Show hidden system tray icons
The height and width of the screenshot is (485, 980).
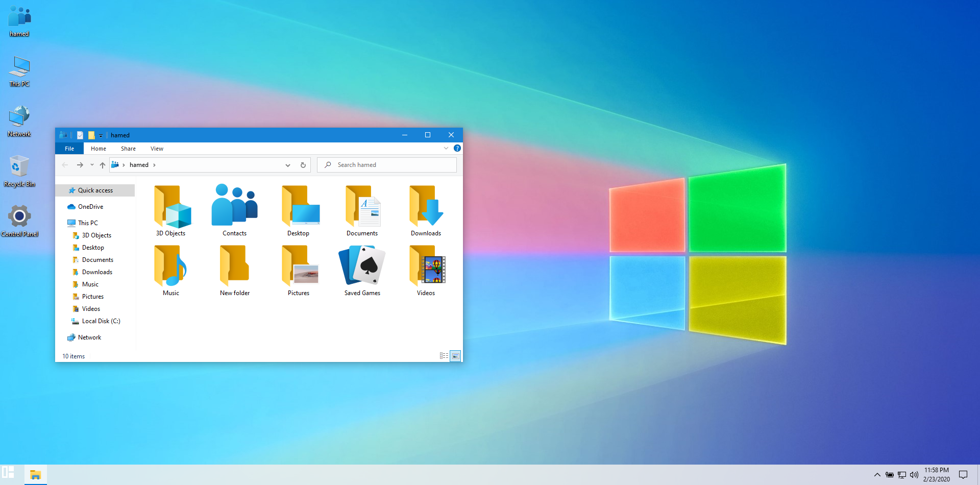(x=877, y=475)
